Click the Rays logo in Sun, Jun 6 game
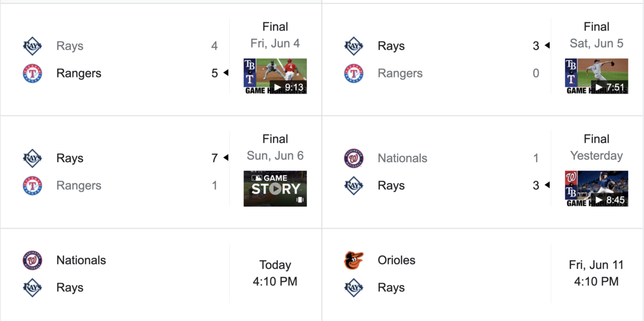 pyautogui.click(x=32, y=158)
